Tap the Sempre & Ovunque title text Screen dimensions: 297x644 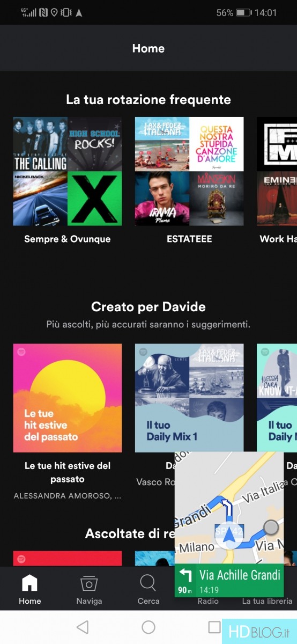click(x=68, y=239)
